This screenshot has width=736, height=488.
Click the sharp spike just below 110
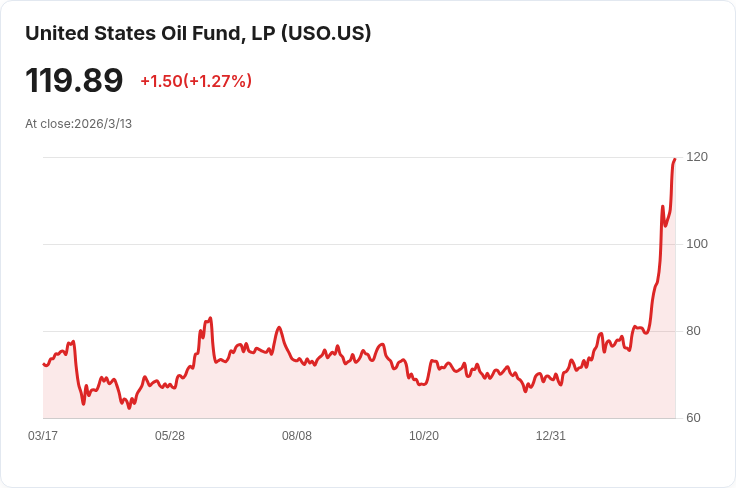click(662, 207)
